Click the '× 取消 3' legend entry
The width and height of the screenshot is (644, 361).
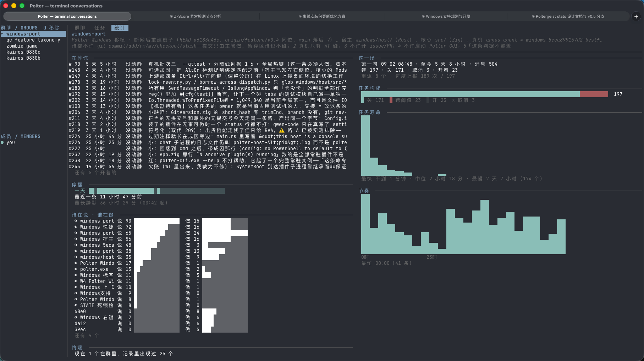[463, 100]
